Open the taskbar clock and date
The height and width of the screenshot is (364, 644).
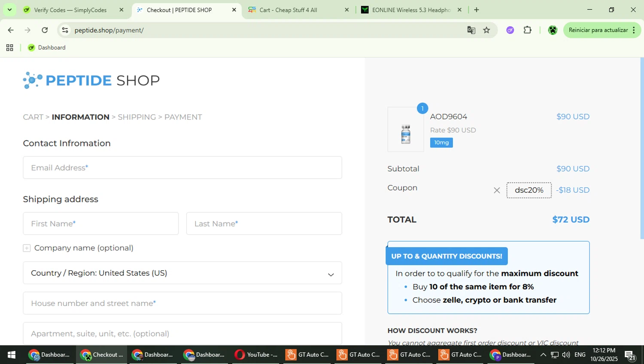coord(604,355)
